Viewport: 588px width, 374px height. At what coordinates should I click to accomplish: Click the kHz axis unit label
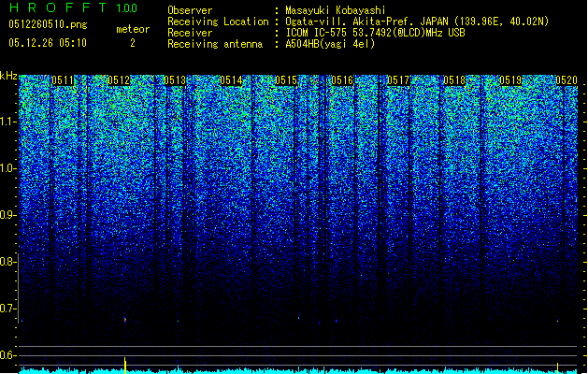click(8, 76)
